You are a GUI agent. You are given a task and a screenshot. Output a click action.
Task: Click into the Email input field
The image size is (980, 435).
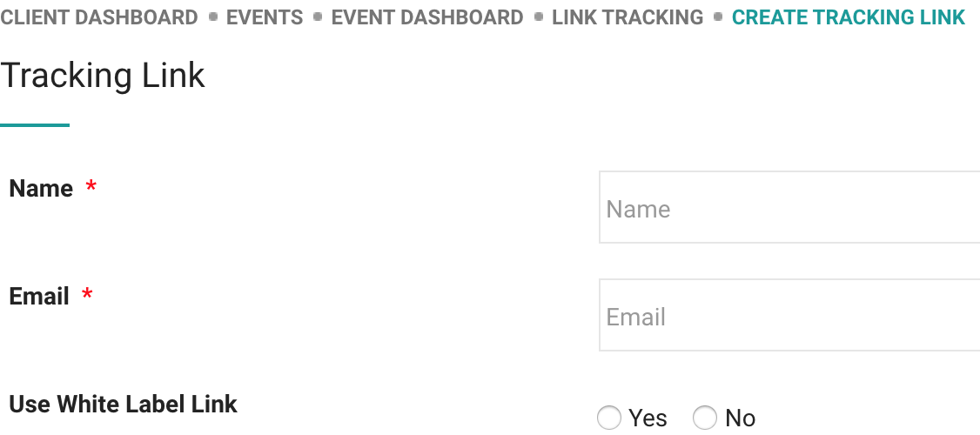[789, 316]
